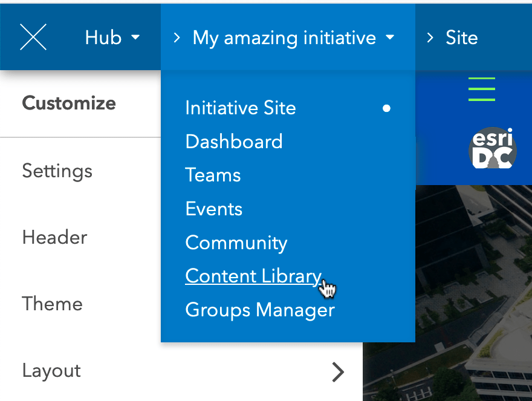Image resolution: width=532 pixels, height=401 pixels.
Task: Click the breadcrumb chevron before Site
Action: [432, 37]
